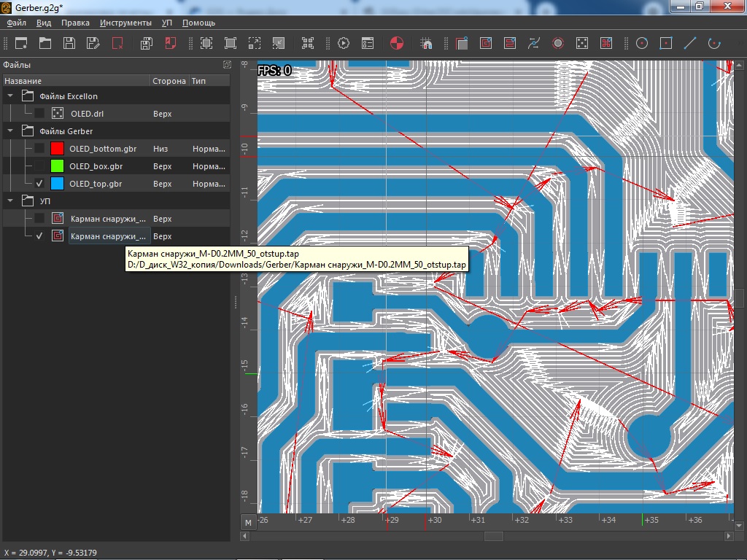Open the Правка menu
Viewport: 747px width, 560px height.
coord(75,23)
